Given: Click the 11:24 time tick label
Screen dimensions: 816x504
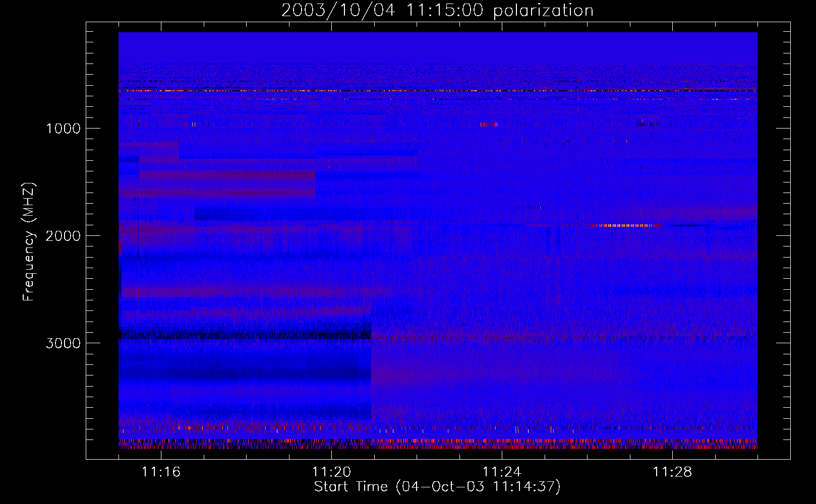Looking at the screenshot, I should [x=502, y=472].
